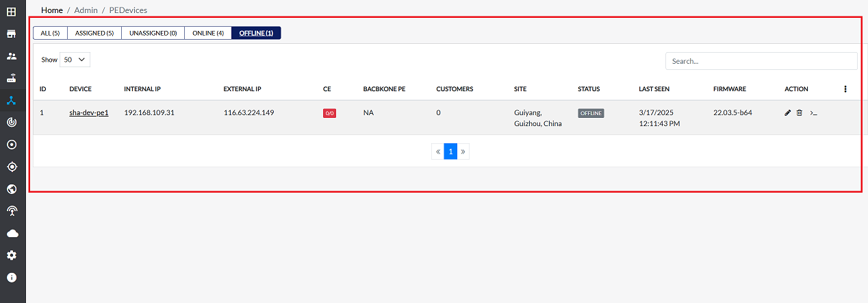Click the circled dot icon in sidebar
Image resolution: width=868 pixels, height=303 pixels.
pos(12,145)
